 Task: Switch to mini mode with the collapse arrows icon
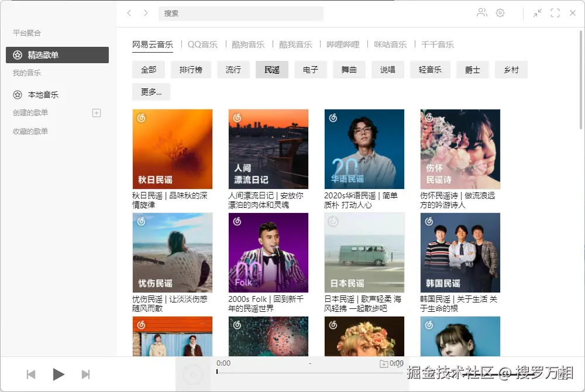(537, 13)
